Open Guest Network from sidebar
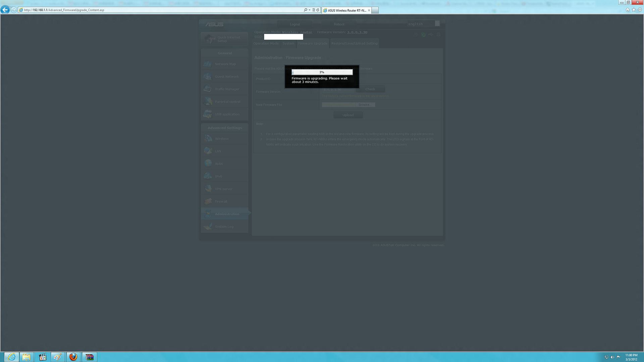 (227, 77)
